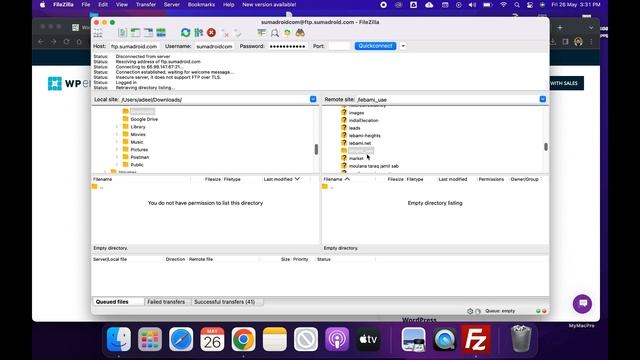The height and width of the screenshot is (360, 640).
Task: Switch to Successful transfers (41) tab
Action: (x=224, y=302)
